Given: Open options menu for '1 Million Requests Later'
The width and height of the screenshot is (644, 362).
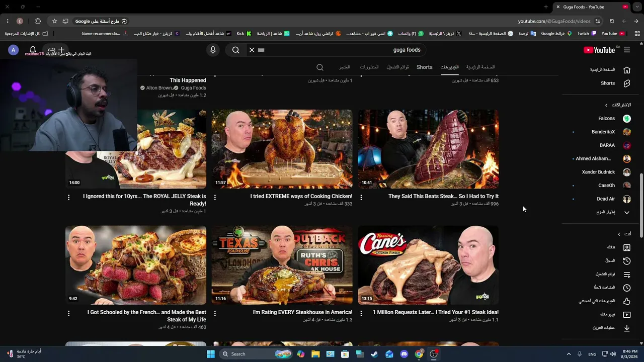Looking at the screenshot, I should tap(361, 313).
